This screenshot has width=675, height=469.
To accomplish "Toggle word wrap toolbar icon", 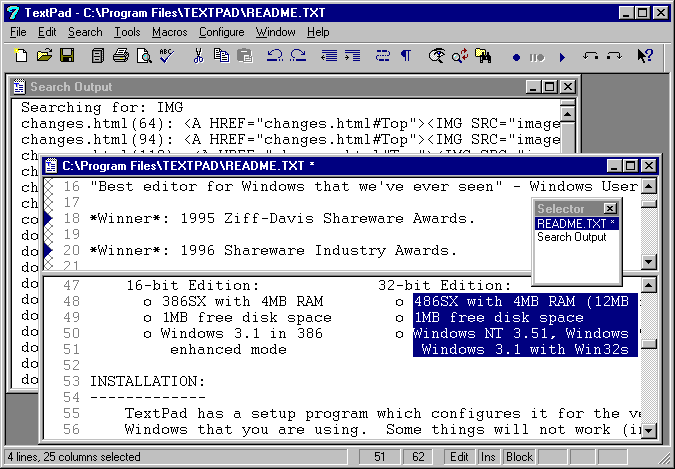I will pyautogui.click(x=382, y=56).
